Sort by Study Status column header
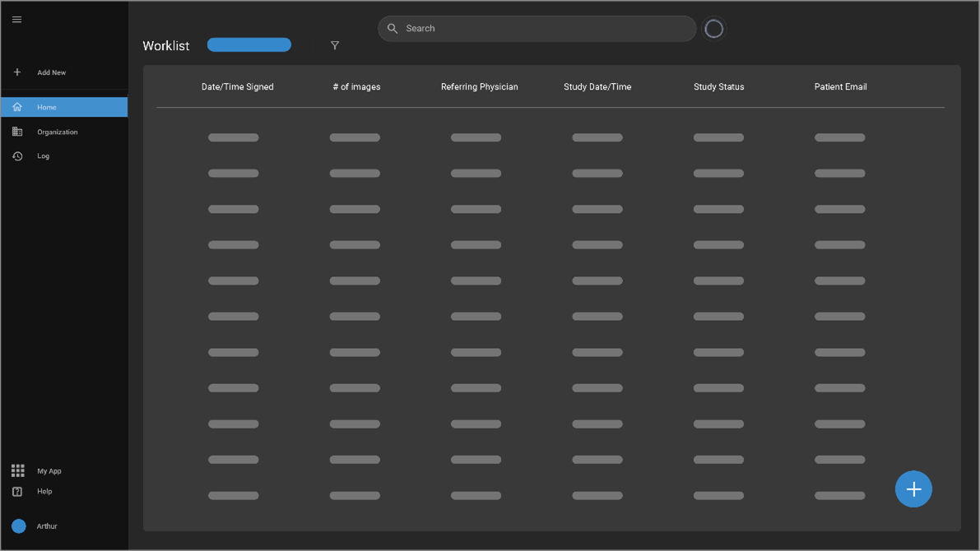Screen dimensions: 980x551 coord(718,87)
